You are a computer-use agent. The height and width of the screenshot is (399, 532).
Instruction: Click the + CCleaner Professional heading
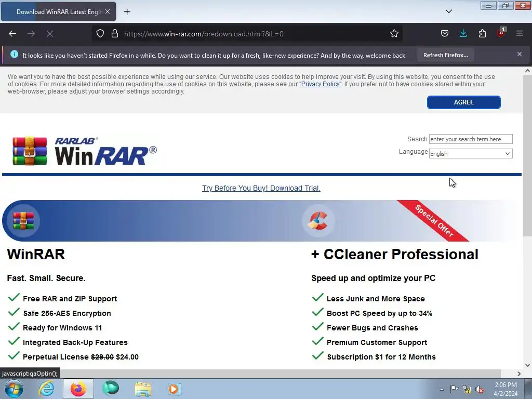pyautogui.click(x=395, y=254)
